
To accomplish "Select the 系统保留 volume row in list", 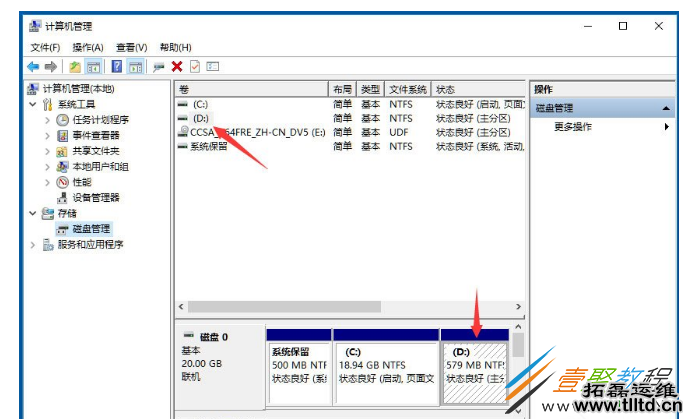I will click(x=350, y=147).
